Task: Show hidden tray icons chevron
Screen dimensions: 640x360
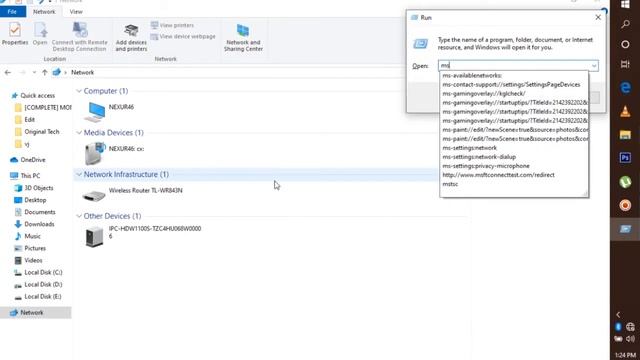Action: click(x=618, y=314)
